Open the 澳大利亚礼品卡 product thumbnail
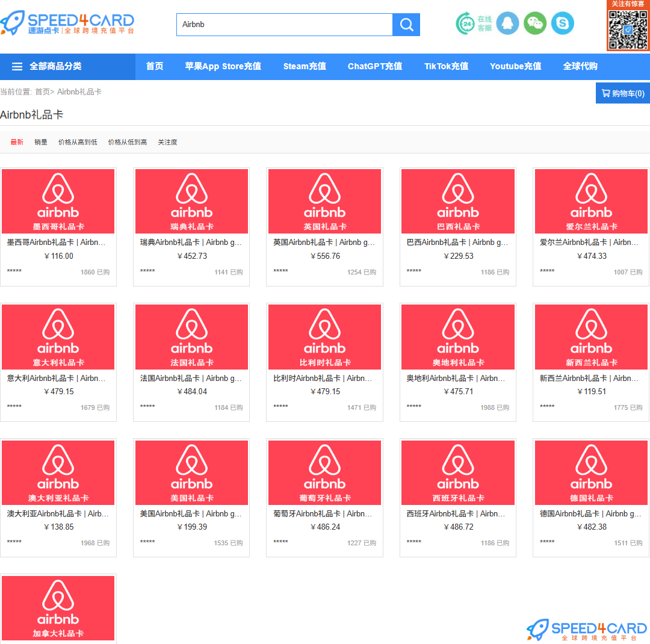The width and height of the screenshot is (650, 644). point(58,472)
